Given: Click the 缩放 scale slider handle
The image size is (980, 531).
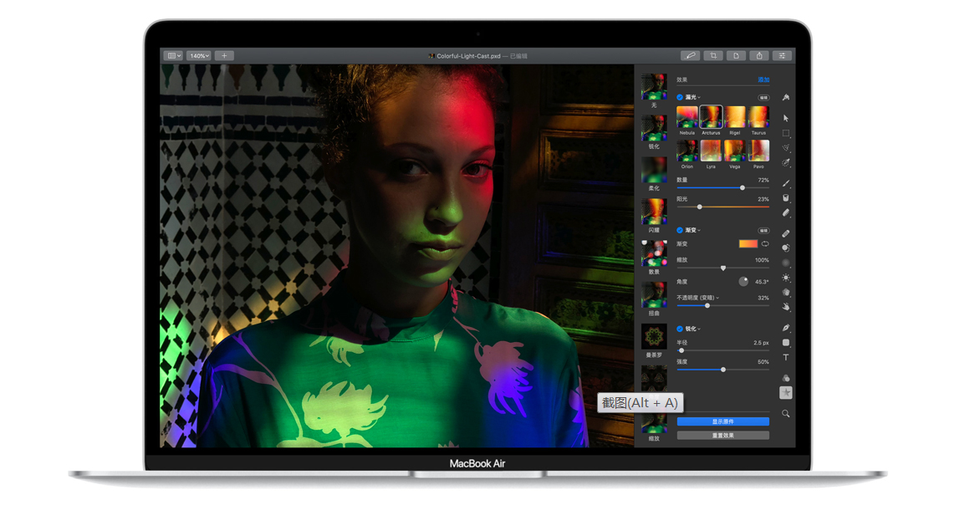Looking at the screenshot, I should (x=723, y=268).
